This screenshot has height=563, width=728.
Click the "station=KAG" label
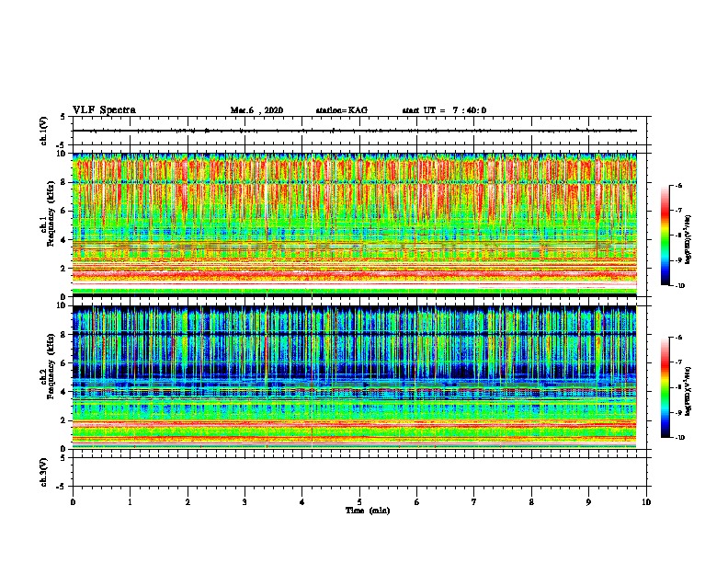341,110
